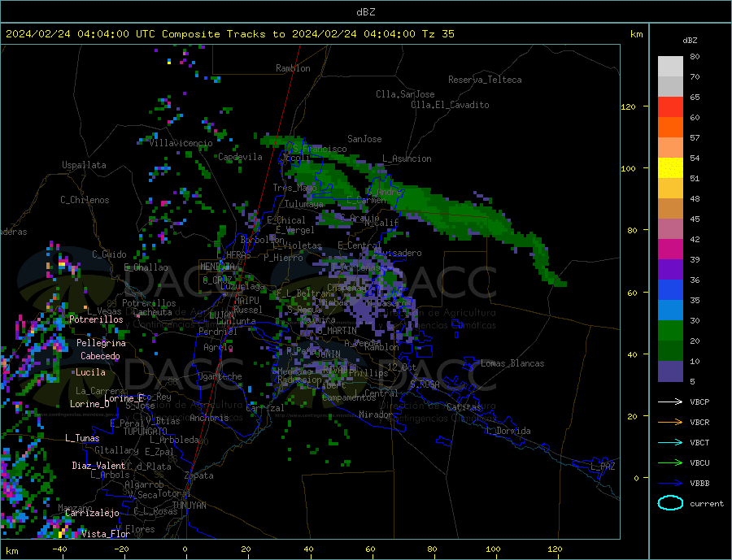Click the 80 tick on horizontal km axis

433,549
